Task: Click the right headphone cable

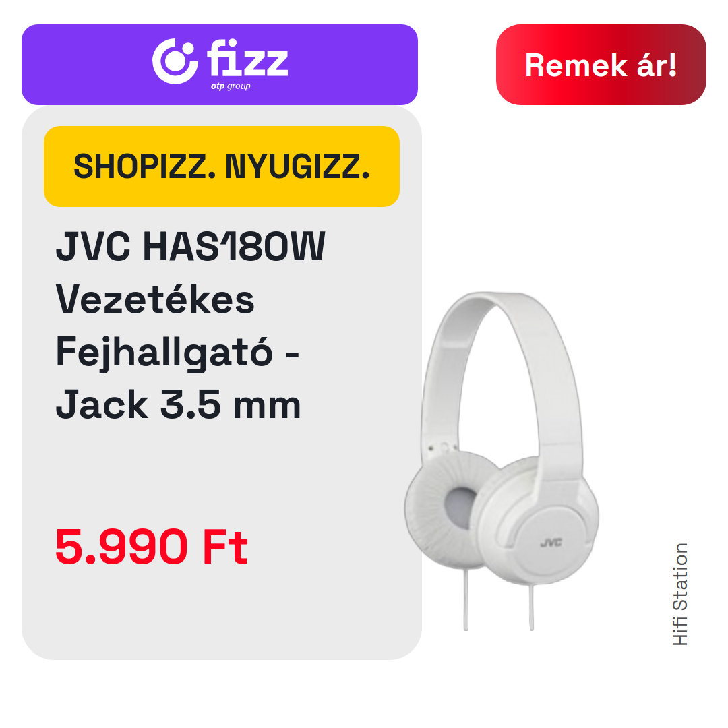Action: tap(532, 607)
